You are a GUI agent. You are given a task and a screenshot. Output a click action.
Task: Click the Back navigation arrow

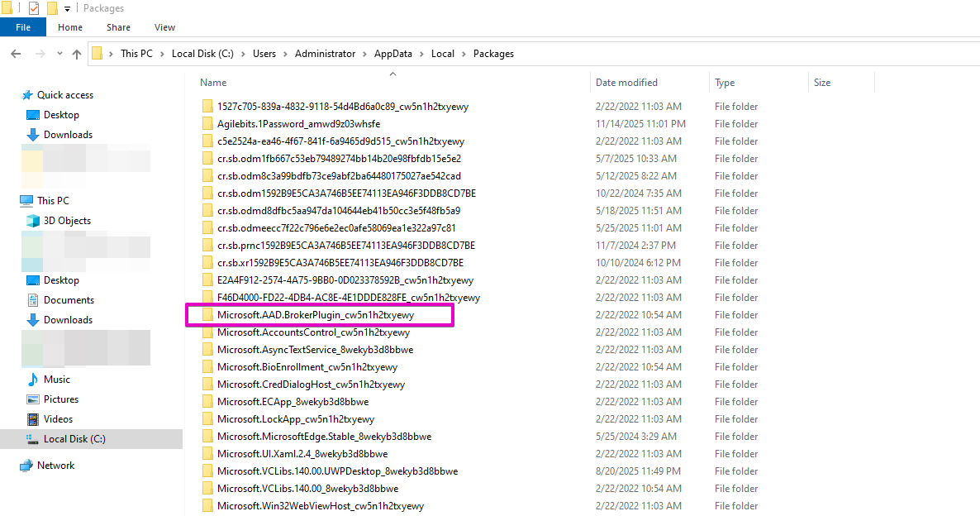16,54
